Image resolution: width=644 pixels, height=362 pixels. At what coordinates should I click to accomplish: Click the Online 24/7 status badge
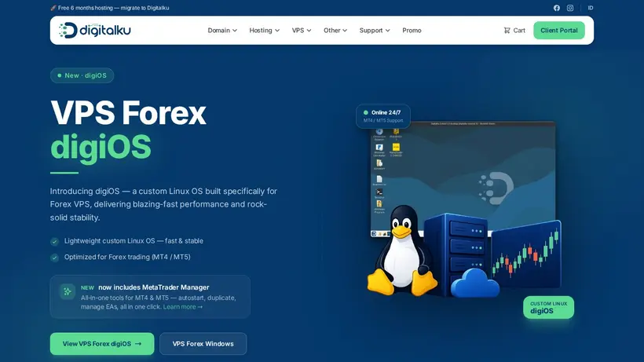tap(382, 116)
